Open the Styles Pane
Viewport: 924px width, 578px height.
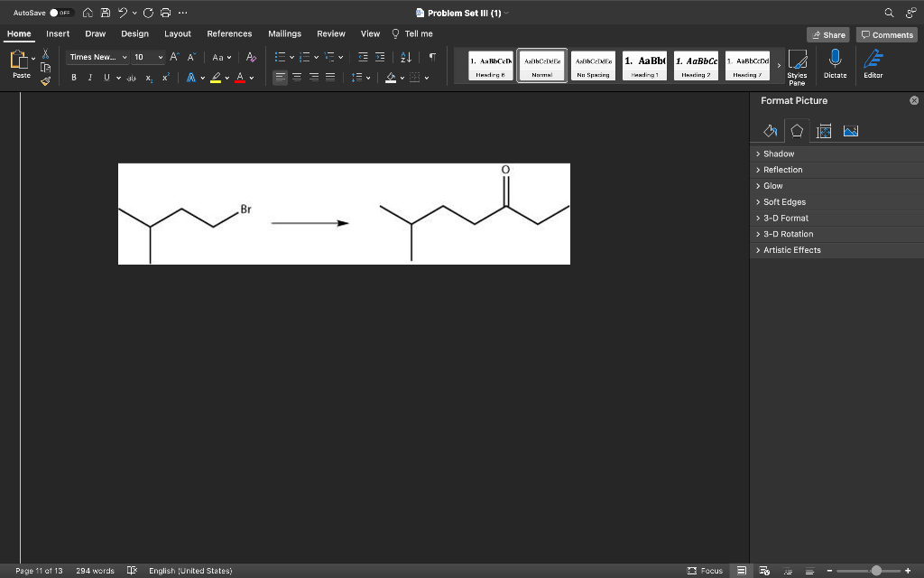(797, 65)
